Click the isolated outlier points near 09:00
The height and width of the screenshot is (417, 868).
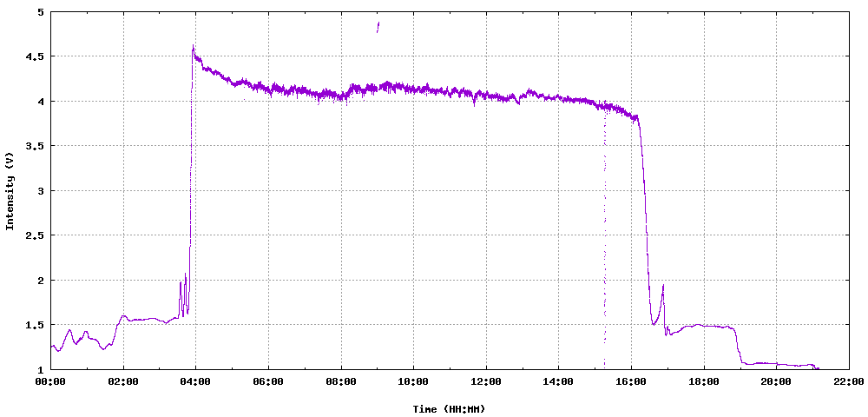[x=378, y=27]
